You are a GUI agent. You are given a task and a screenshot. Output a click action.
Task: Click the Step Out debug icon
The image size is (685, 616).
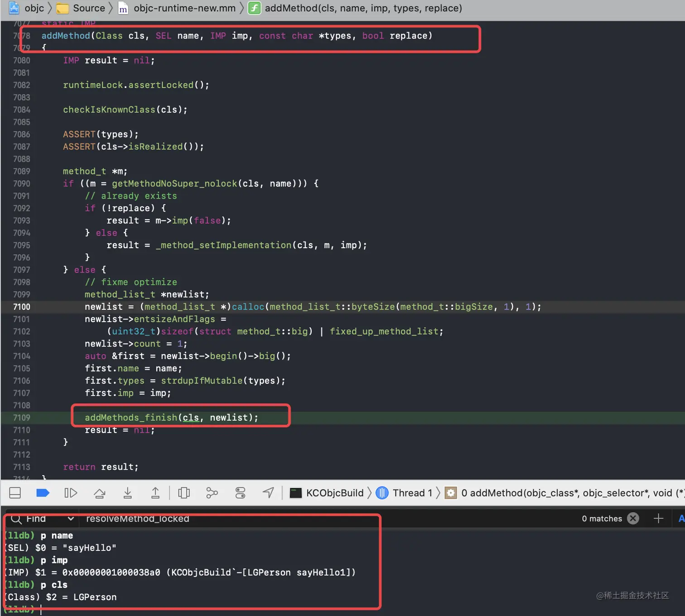tap(155, 493)
